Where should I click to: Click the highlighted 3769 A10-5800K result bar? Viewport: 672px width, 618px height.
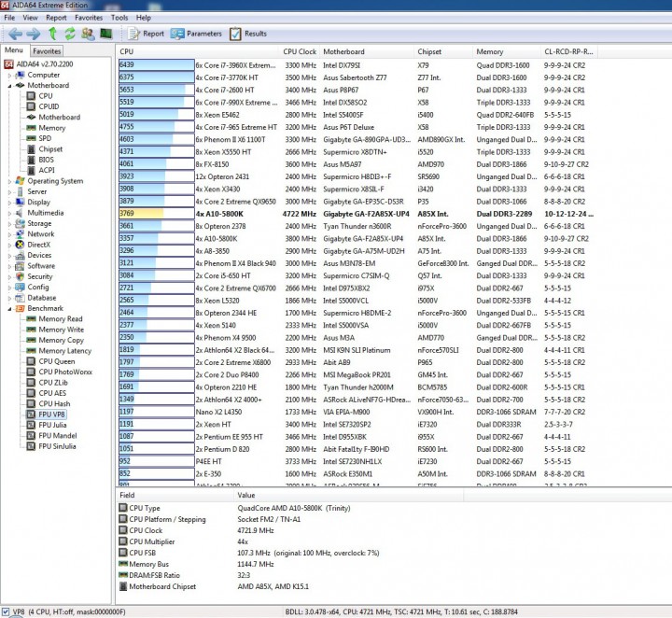(x=157, y=214)
